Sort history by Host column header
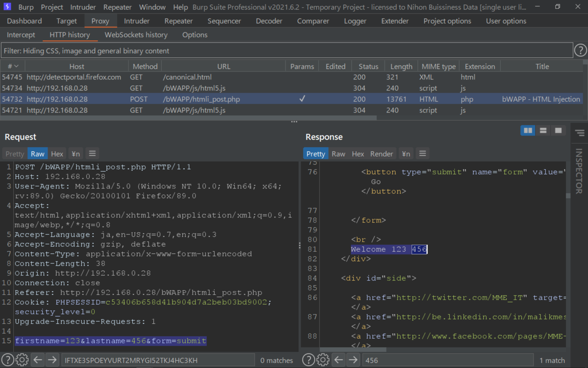588x368 pixels. 76,66
